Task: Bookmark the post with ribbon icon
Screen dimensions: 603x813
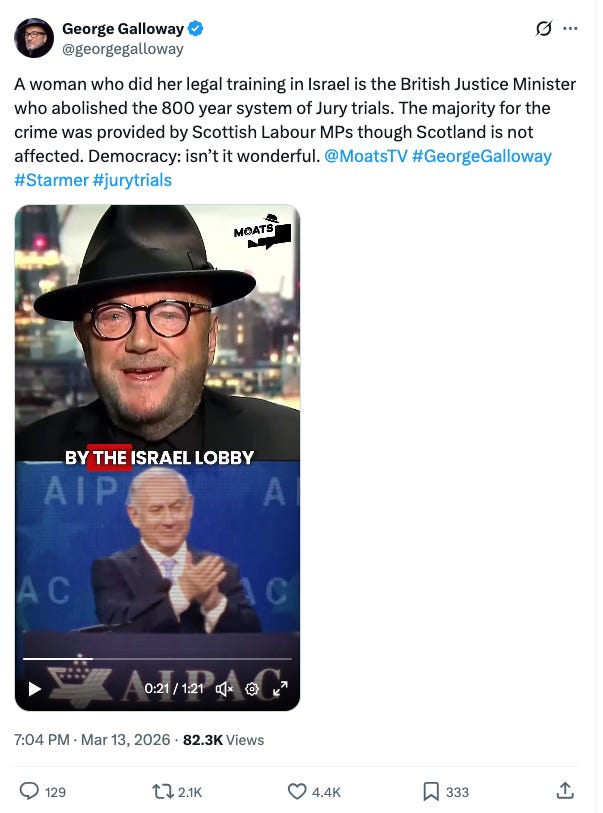Action: (x=431, y=791)
